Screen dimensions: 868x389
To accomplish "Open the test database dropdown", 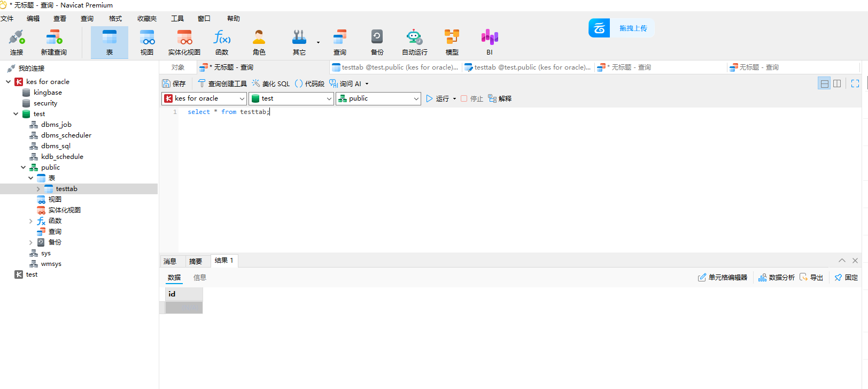I will 291,98.
